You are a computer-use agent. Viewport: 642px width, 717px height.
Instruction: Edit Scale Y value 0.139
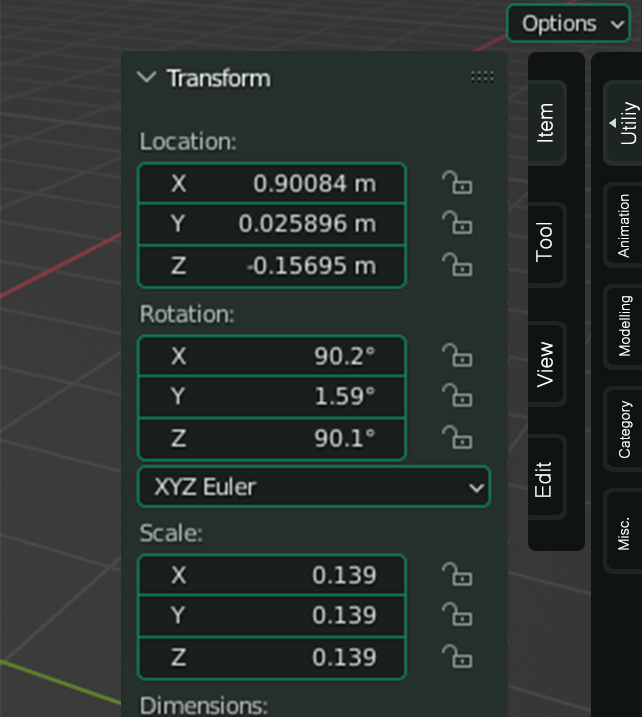coord(272,615)
